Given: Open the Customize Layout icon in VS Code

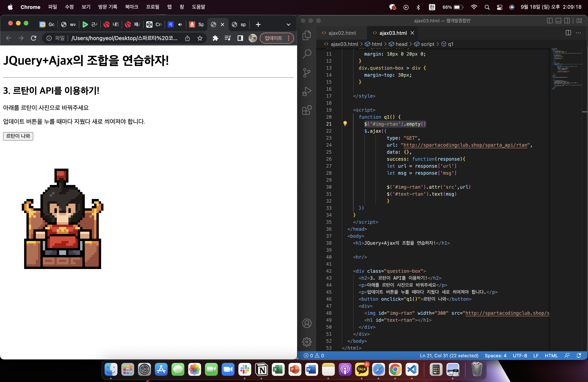Looking at the screenshot, I should point(579,21).
